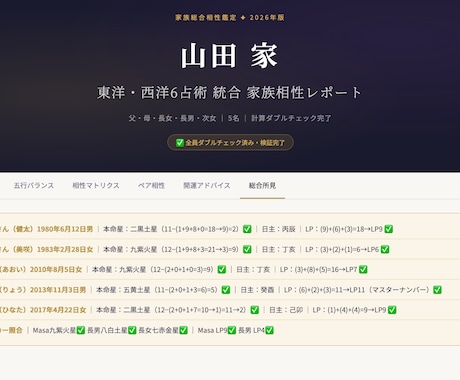Click the 計算ダブルチェック完了 text
The width and height of the screenshot is (460, 380).
coord(291,118)
